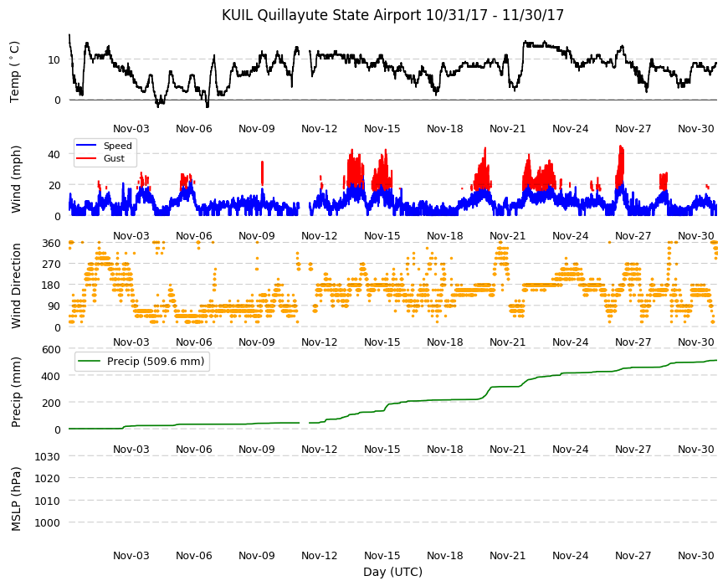The width and height of the screenshot is (728, 586).
Task: Click the Precip (509.6 mm) legend text
Action: click(x=156, y=362)
